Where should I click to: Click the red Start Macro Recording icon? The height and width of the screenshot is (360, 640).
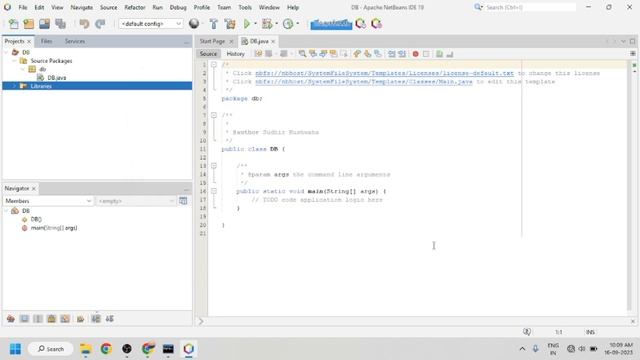tap(416, 54)
